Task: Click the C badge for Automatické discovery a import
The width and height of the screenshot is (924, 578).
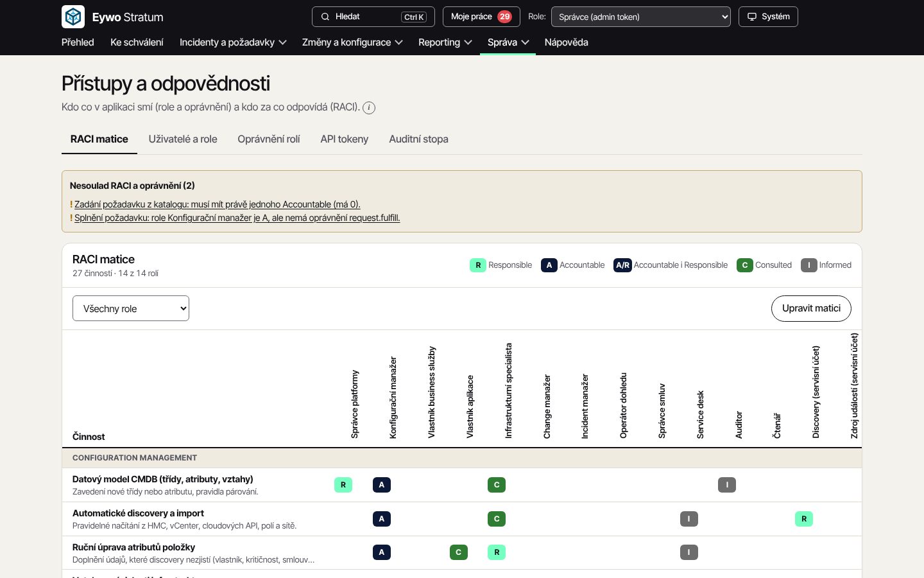Action: coord(497,519)
